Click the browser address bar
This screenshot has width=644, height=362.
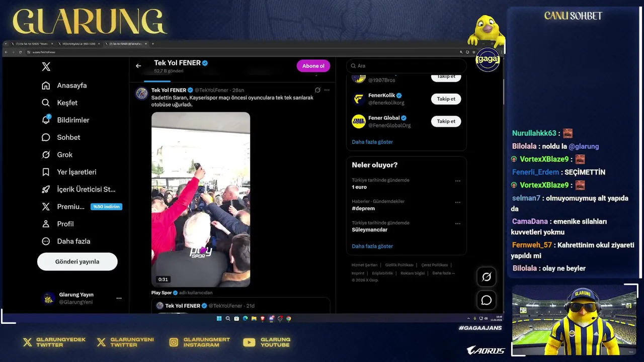coord(242,52)
